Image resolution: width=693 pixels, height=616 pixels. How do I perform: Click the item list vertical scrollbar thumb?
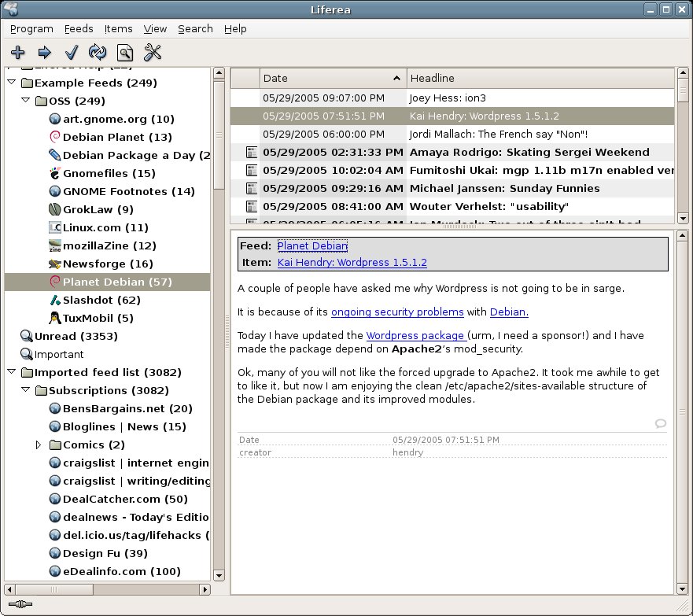pos(683,90)
